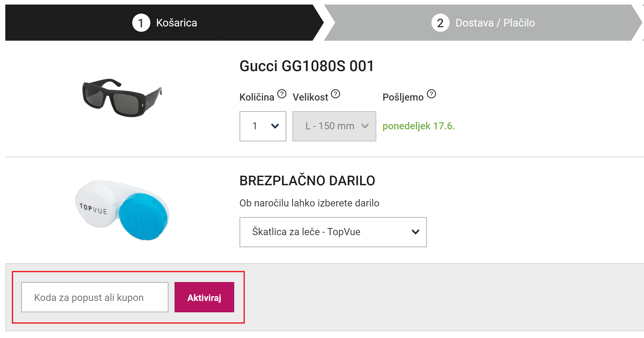The height and width of the screenshot is (338, 644).
Task: Open the Gucci sunglasses product thumbnail
Action: click(122, 98)
